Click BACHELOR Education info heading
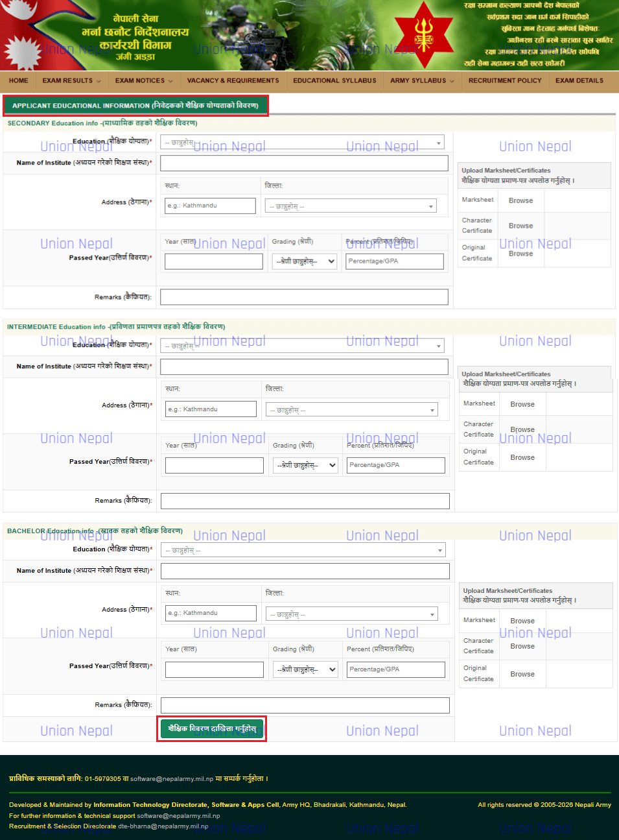Screen dimensions: 619x840 coord(95,531)
